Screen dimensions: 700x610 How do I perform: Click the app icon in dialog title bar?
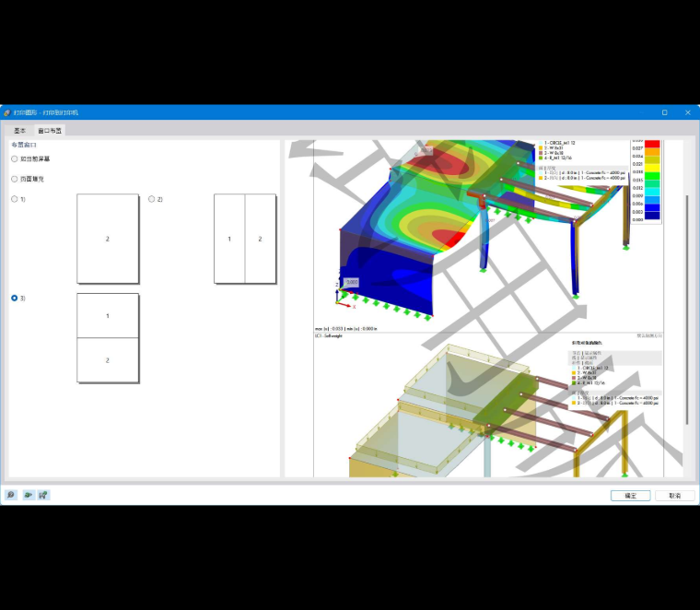pos(7,112)
